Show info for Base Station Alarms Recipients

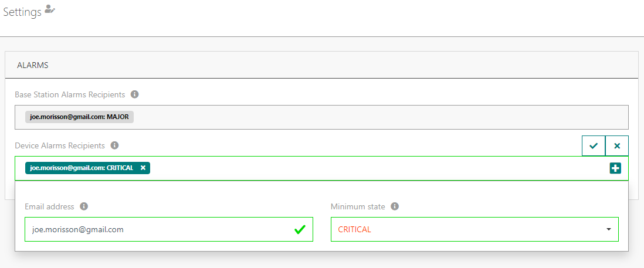[135, 94]
